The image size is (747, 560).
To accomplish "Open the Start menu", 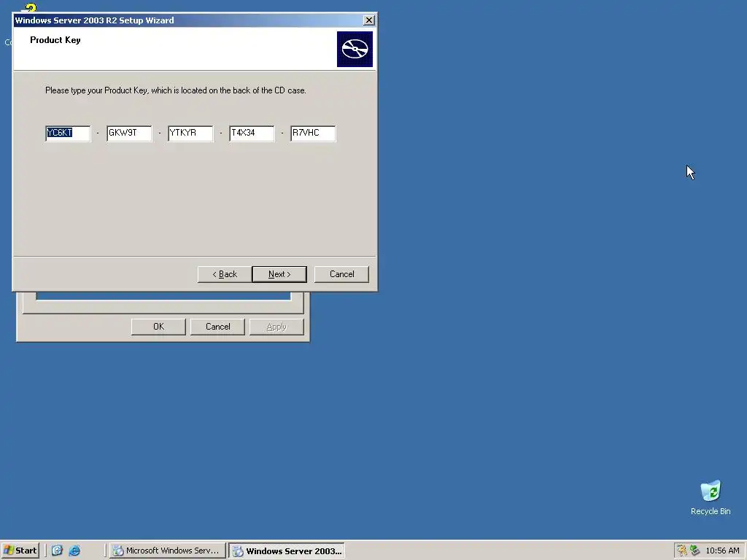I will 20,551.
